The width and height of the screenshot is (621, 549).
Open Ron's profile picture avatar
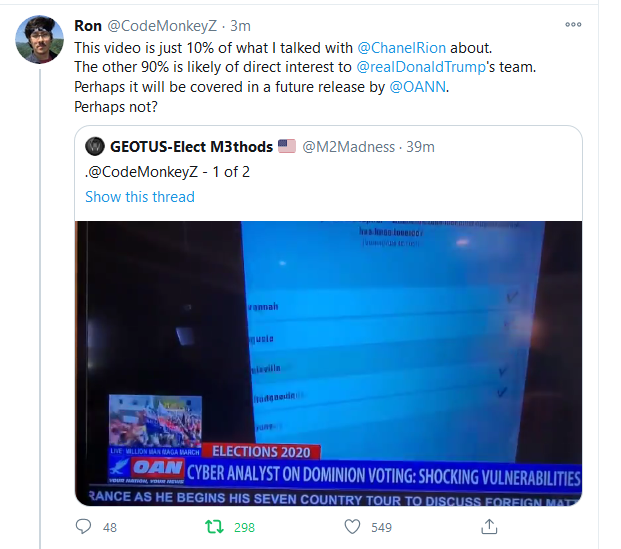39,40
